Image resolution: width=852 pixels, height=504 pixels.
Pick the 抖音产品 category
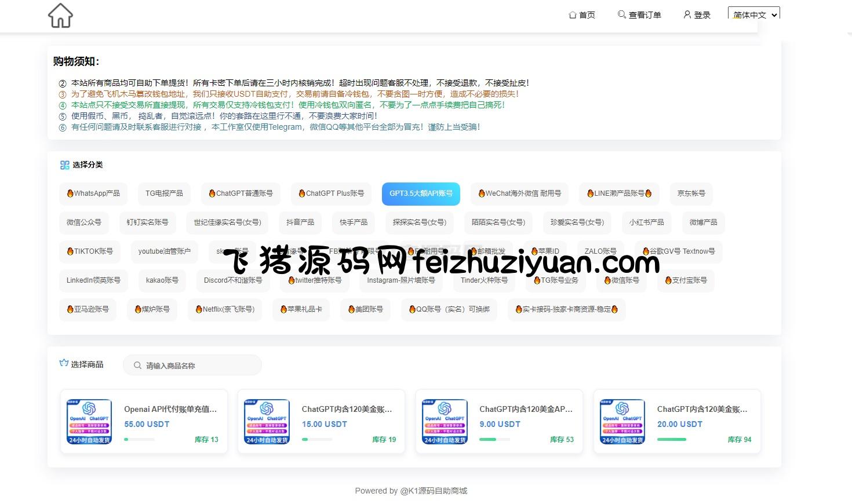tap(300, 222)
